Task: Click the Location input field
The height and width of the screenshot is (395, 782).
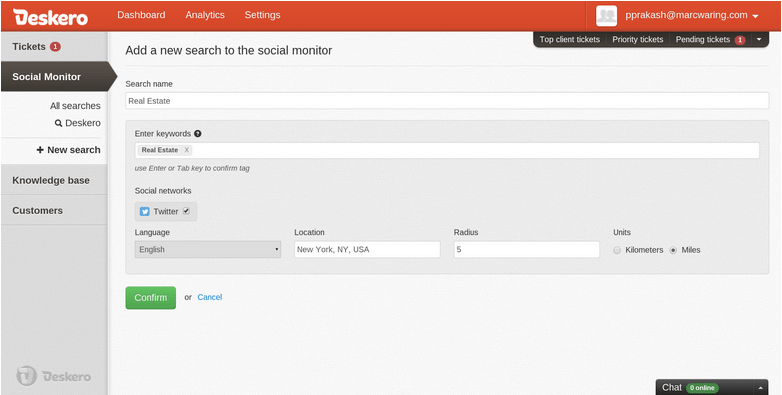Action: click(367, 249)
